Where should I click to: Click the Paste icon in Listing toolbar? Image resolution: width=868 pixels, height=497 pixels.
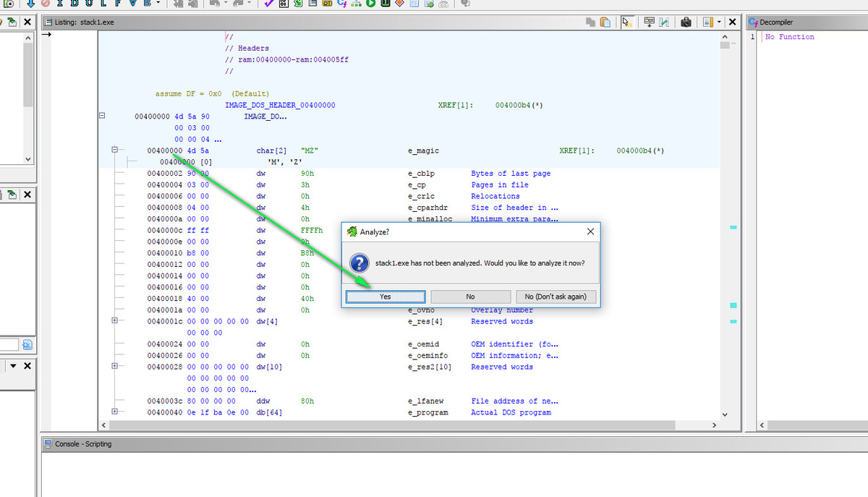[605, 22]
